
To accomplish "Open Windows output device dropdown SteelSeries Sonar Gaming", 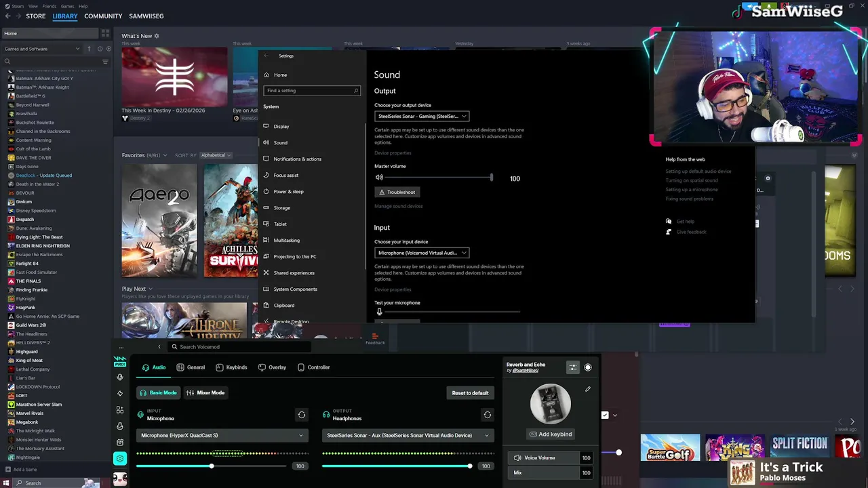I will point(422,116).
